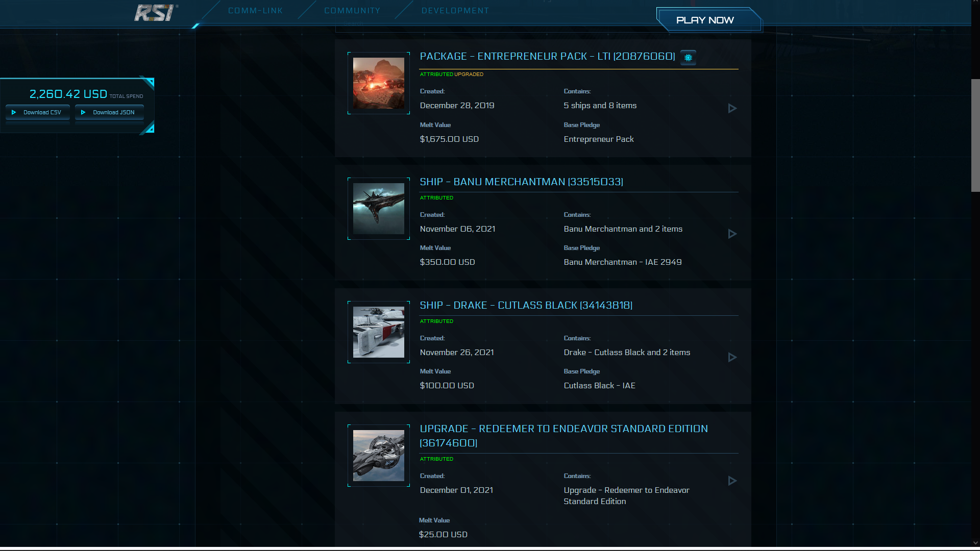Open the COMMUNITY menu
The width and height of the screenshot is (980, 551).
(x=352, y=11)
